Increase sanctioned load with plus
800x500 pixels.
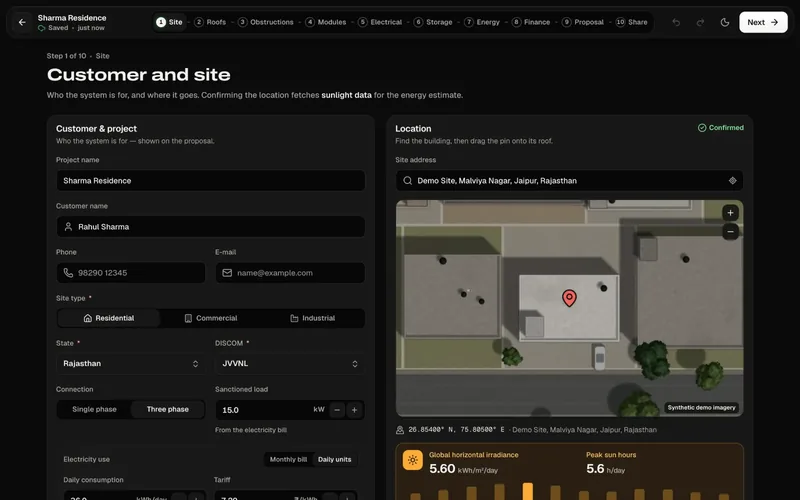click(x=355, y=410)
